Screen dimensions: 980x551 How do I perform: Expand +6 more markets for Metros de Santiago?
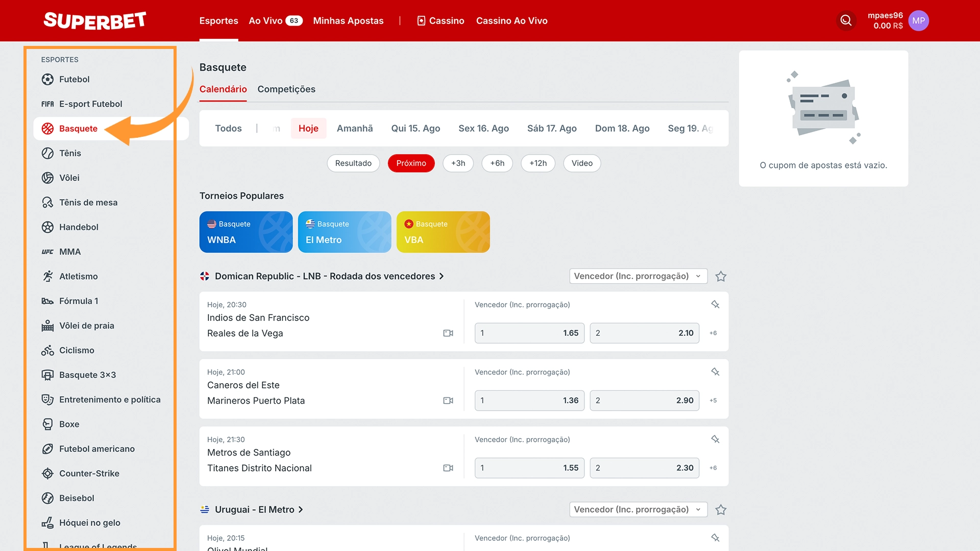coord(713,468)
